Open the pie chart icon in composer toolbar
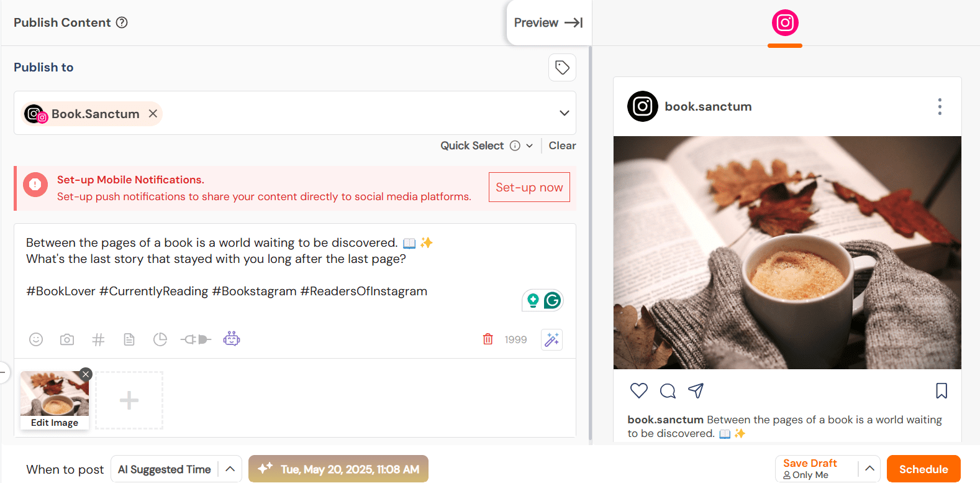 point(160,339)
